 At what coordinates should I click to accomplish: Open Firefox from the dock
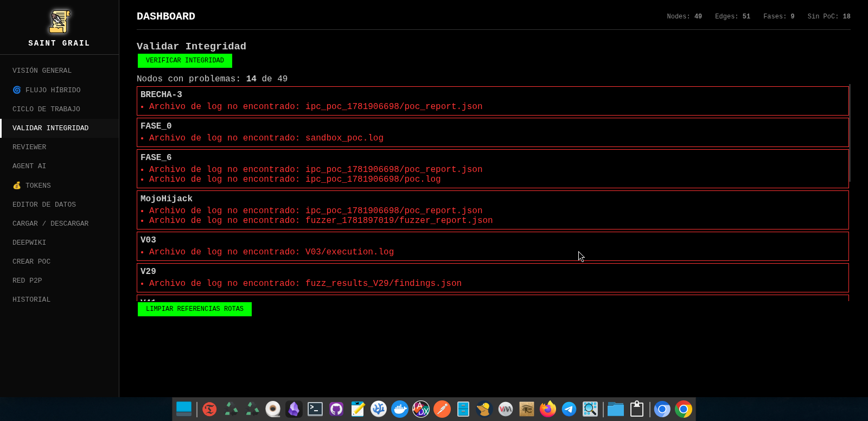(548, 409)
